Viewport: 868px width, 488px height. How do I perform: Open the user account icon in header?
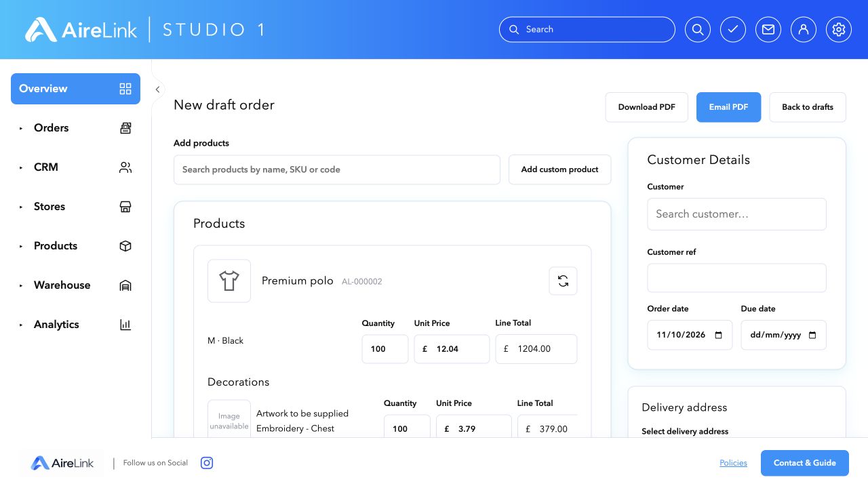tap(803, 30)
